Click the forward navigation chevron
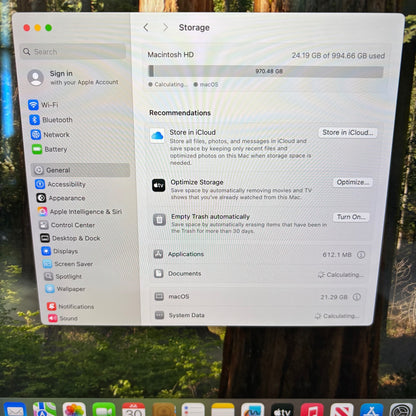The height and width of the screenshot is (416, 416). pyautogui.click(x=165, y=27)
